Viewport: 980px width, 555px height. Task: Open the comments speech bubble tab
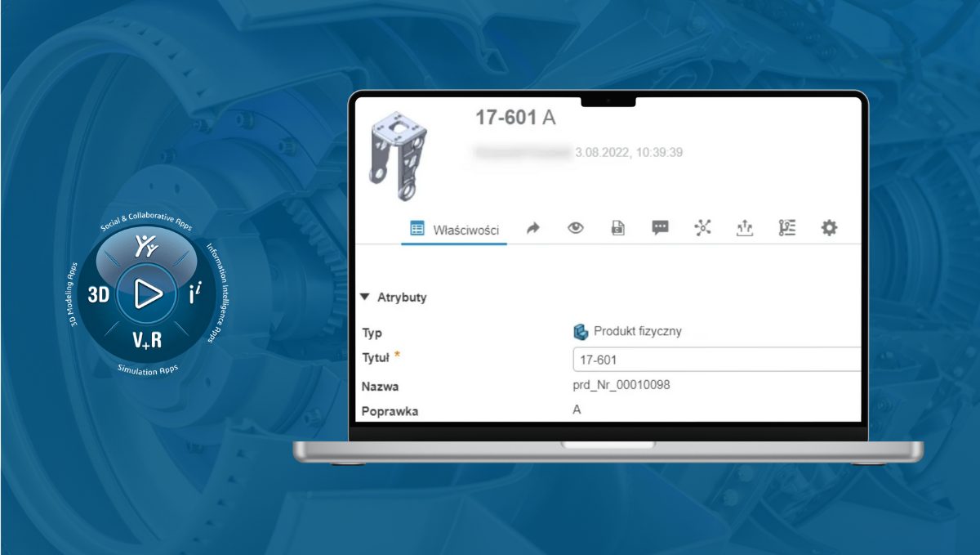661,229
